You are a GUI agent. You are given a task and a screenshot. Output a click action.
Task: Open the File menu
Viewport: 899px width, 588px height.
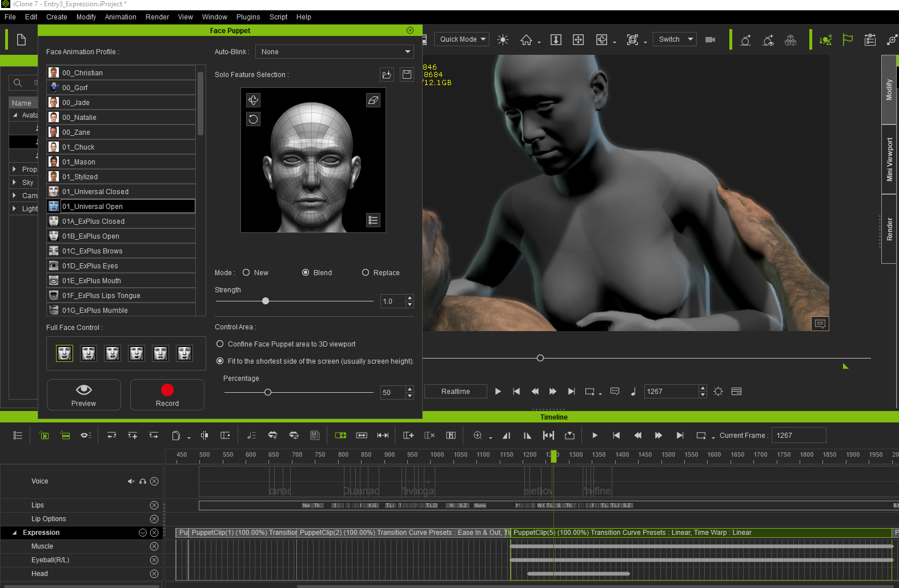click(10, 17)
